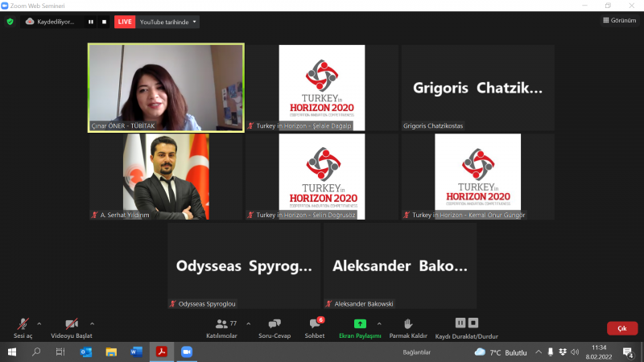644x362 pixels.
Task: Select Selin Dogrusöz participant tile
Action: tap(322, 176)
